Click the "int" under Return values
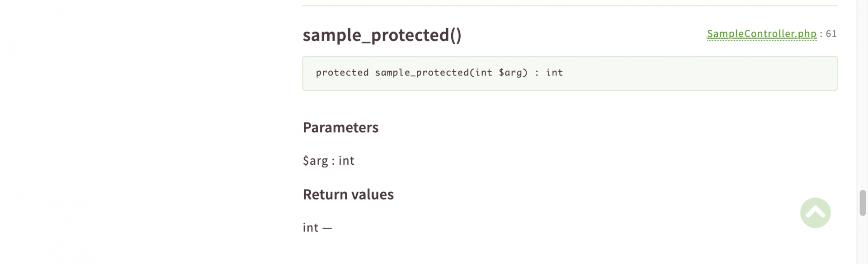The image size is (868, 264). click(311, 227)
